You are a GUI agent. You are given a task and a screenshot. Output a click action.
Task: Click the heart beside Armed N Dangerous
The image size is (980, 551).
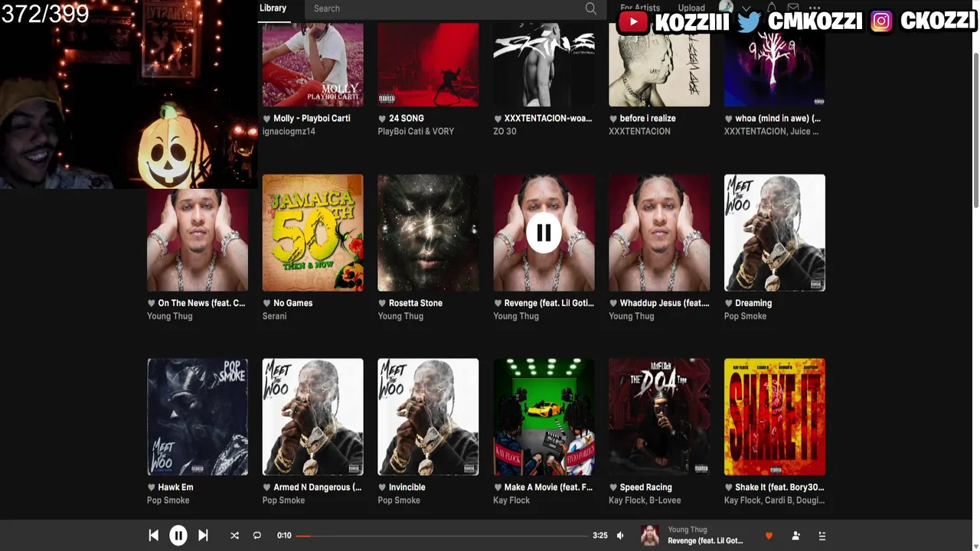pos(267,487)
